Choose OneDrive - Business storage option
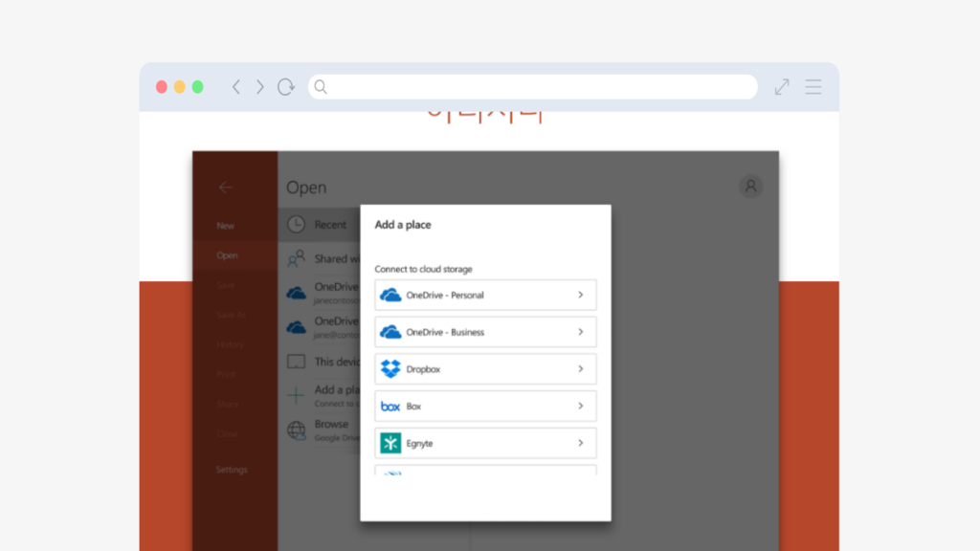 485,332
